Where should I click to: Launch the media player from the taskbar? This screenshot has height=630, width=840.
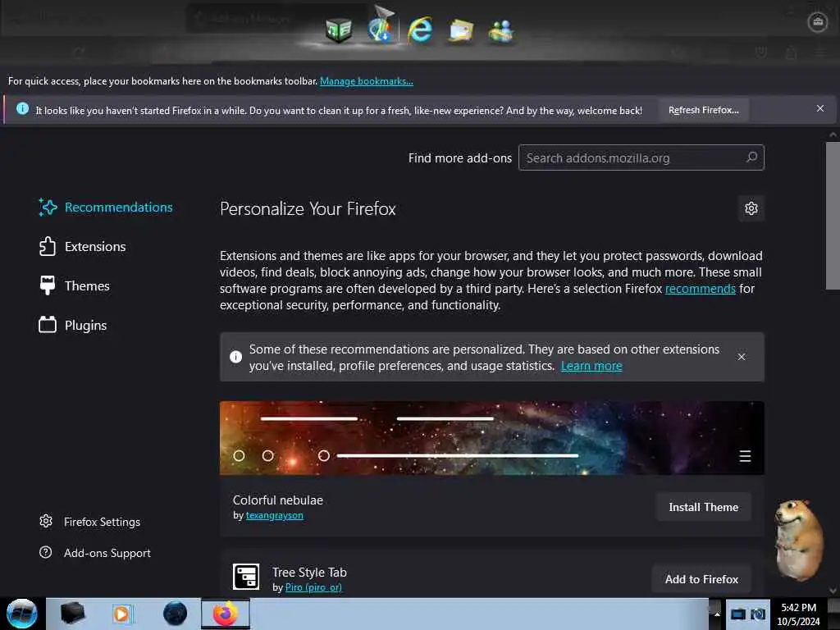pyautogui.click(x=121, y=614)
